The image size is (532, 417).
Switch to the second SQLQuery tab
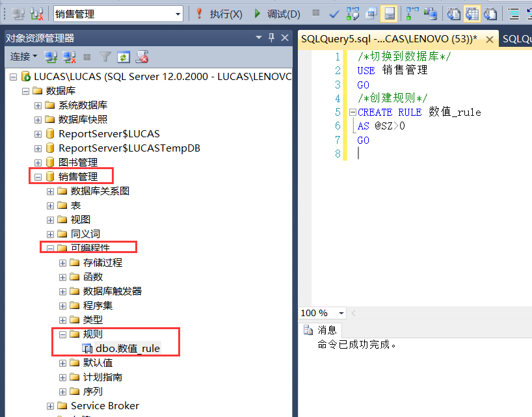coord(517,39)
